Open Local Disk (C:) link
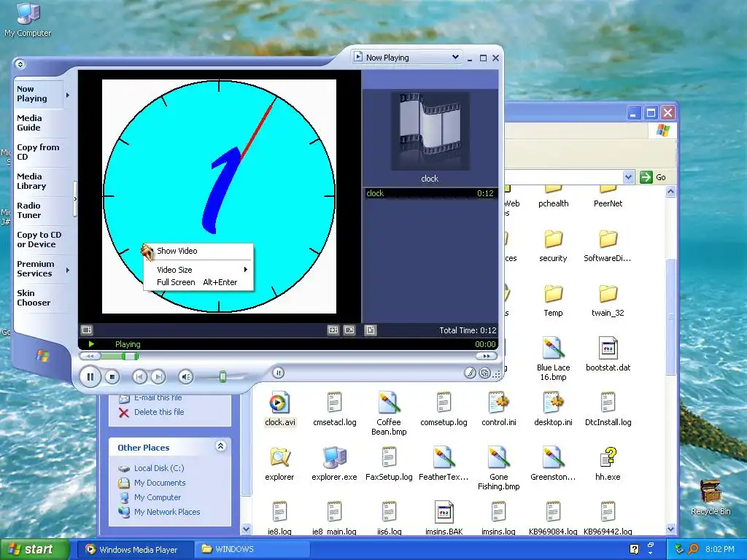 coord(159,468)
